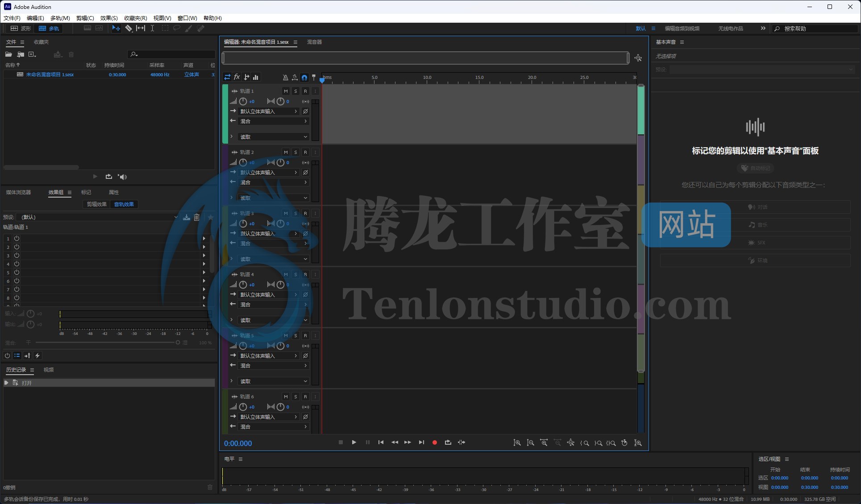Open the EQ view in the editor
This screenshot has height=504, width=861.
click(x=256, y=77)
